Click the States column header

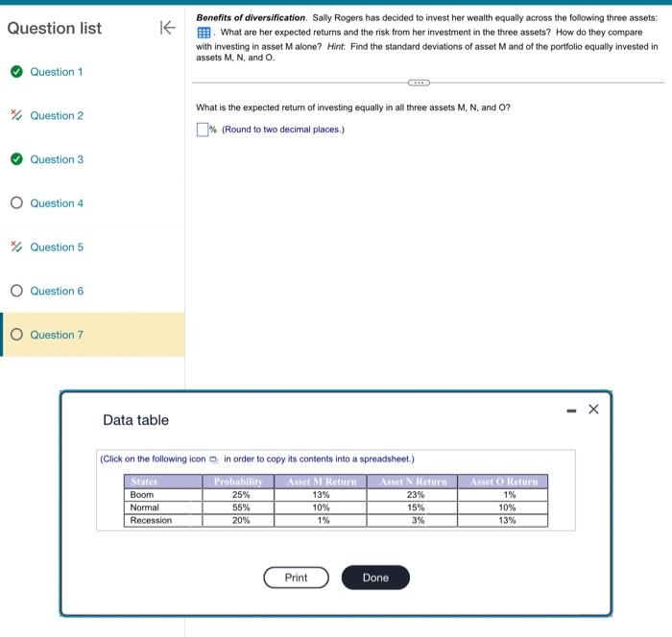point(163,482)
